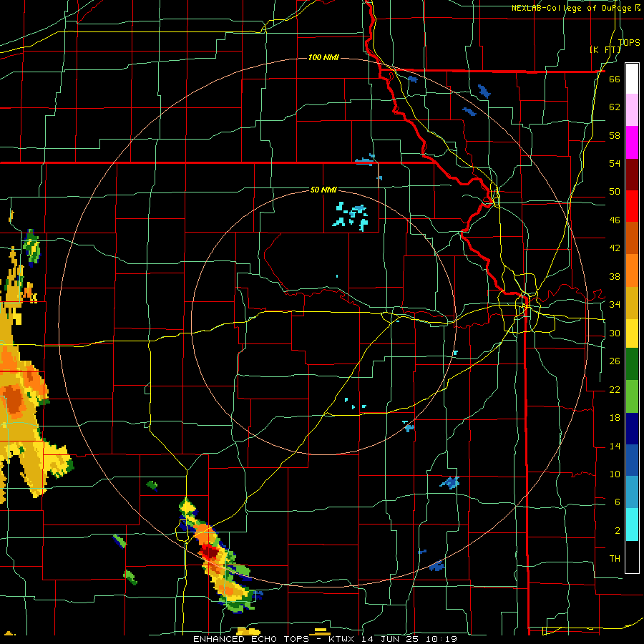The width and height of the screenshot is (644, 644).
Task: Click the 30 legend scale label
Action: [x=615, y=333]
